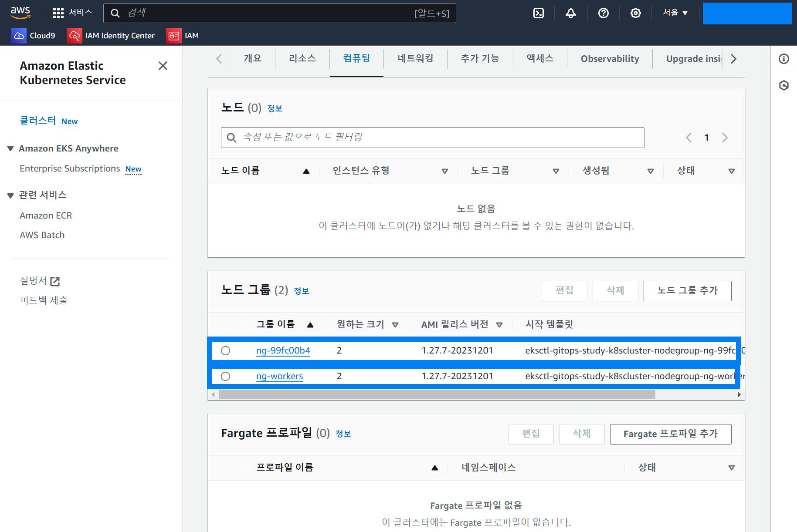Open the info panel icon on right

coord(784,59)
